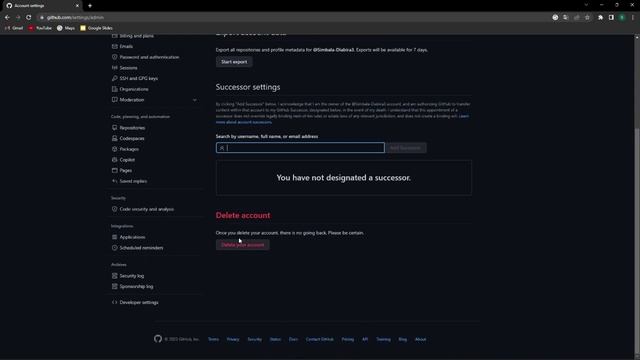Open a new browser tab
The width and height of the screenshot is (640, 360).
pyautogui.click(x=90, y=6)
